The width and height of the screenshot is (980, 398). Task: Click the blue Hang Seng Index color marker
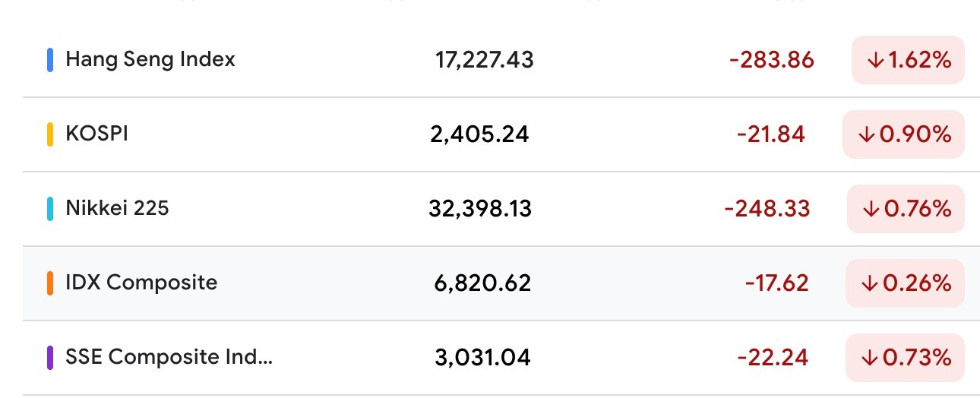coord(50,60)
